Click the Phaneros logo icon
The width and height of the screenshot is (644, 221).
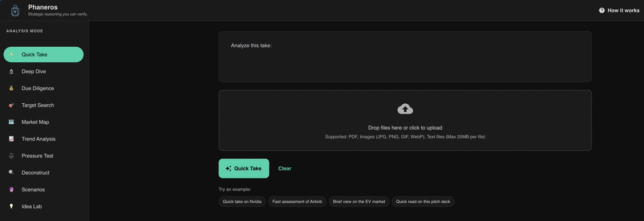click(x=16, y=10)
